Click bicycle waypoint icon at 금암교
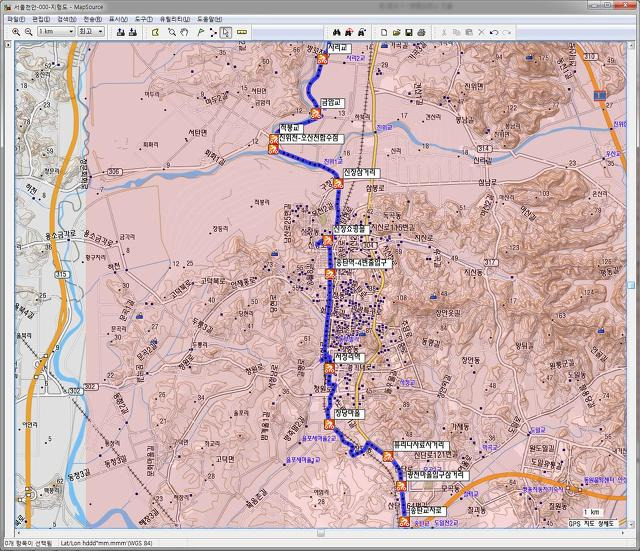This screenshot has width=640, height=551. pos(315,113)
